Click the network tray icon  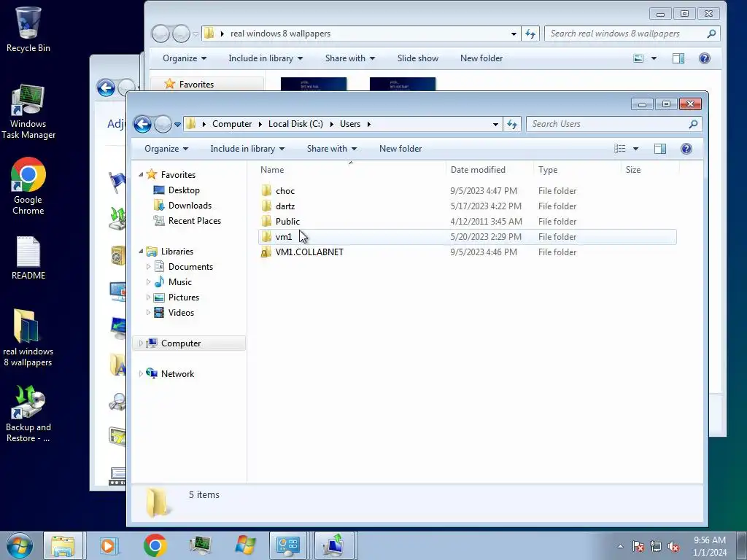pos(656,546)
